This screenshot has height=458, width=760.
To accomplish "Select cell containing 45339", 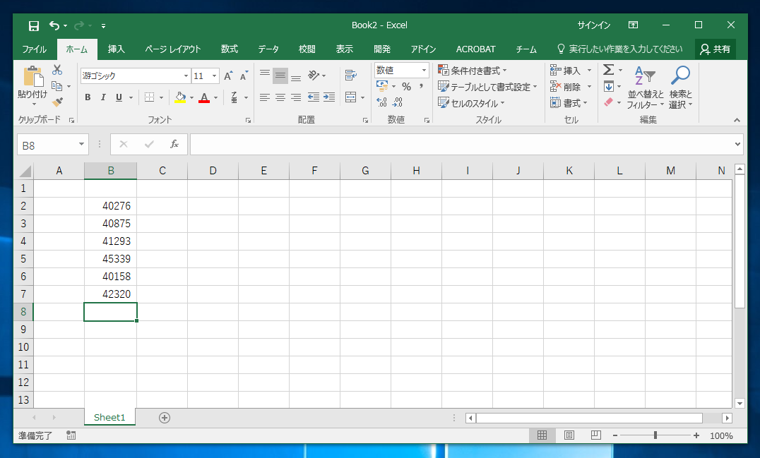I will coord(111,259).
